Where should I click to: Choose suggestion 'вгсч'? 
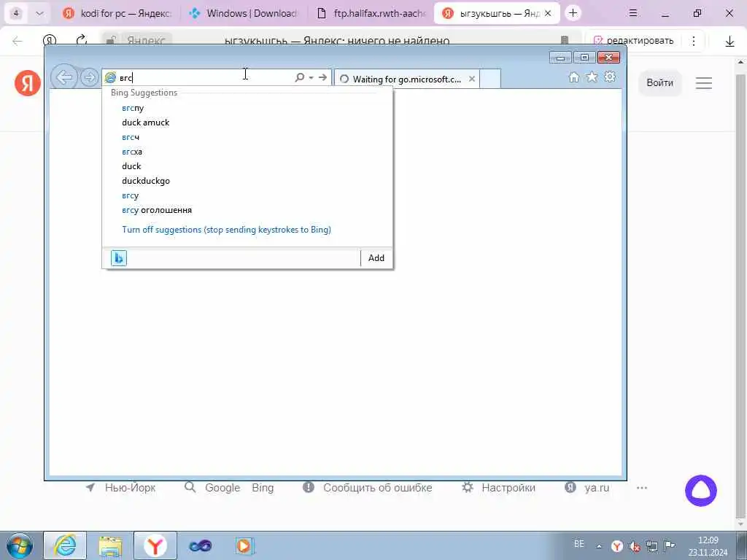131,137
